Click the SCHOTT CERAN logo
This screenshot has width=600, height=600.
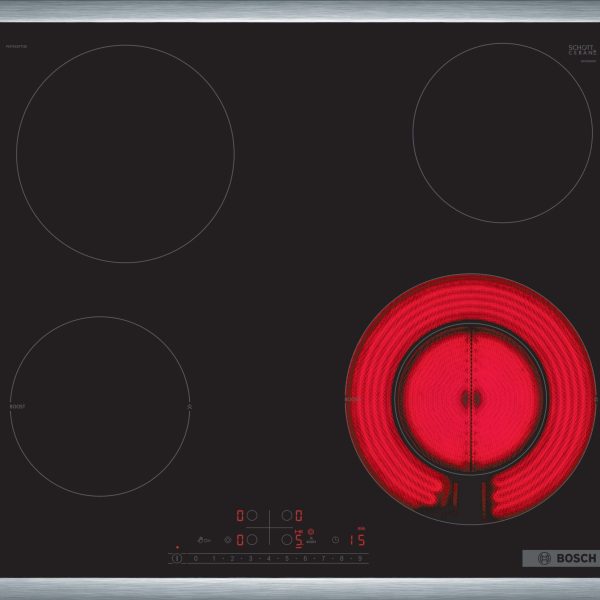click(582, 50)
